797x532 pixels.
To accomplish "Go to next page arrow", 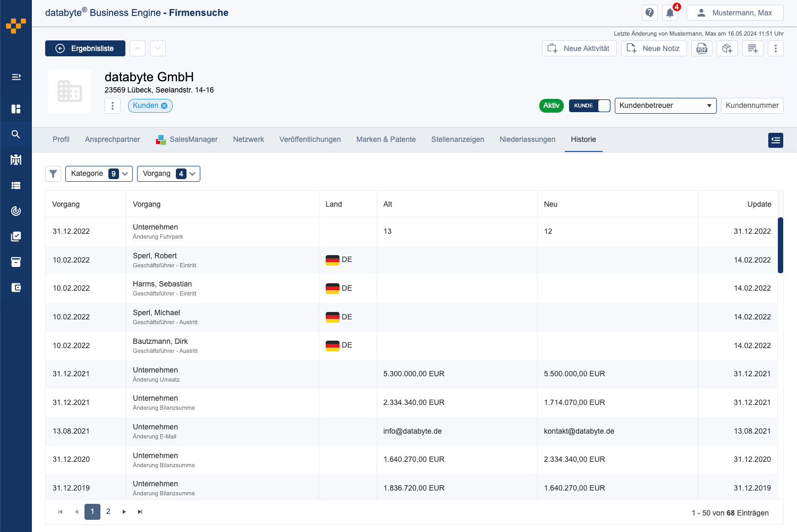I will coord(124,512).
